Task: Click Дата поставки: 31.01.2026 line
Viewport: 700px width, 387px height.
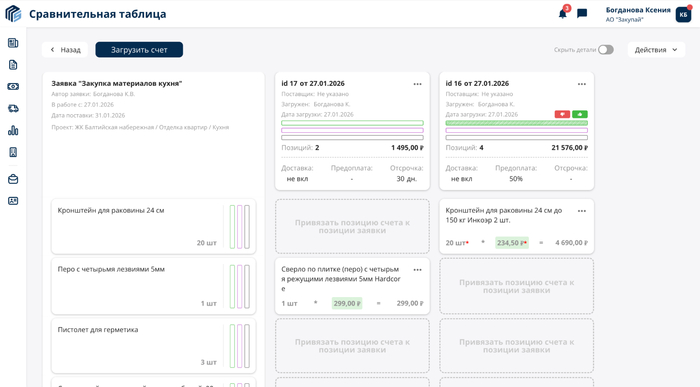Action: (88, 115)
